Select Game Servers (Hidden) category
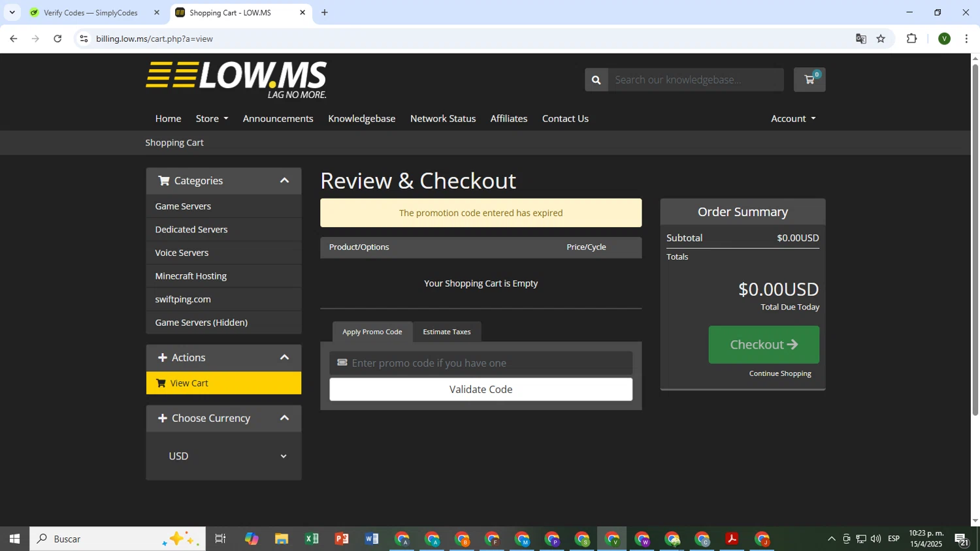Image resolution: width=980 pixels, height=551 pixels. [223, 323]
